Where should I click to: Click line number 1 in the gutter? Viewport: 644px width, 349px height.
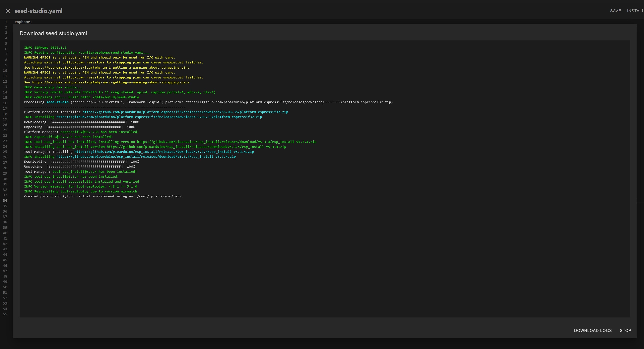[6, 22]
